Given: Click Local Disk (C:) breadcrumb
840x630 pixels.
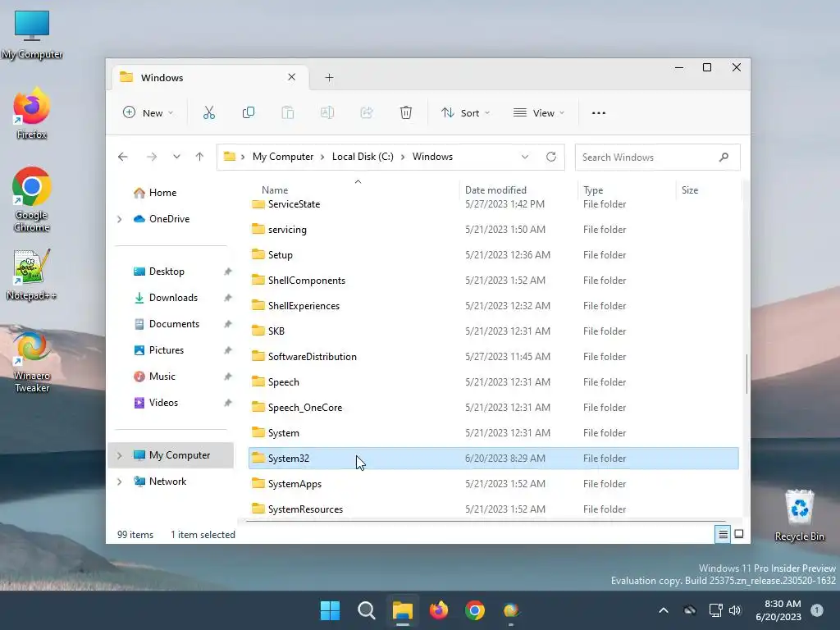Looking at the screenshot, I should pyautogui.click(x=363, y=157).
